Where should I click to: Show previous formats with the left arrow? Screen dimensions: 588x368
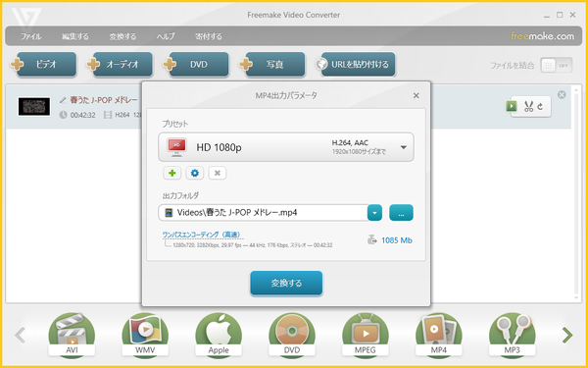[20, 335]
